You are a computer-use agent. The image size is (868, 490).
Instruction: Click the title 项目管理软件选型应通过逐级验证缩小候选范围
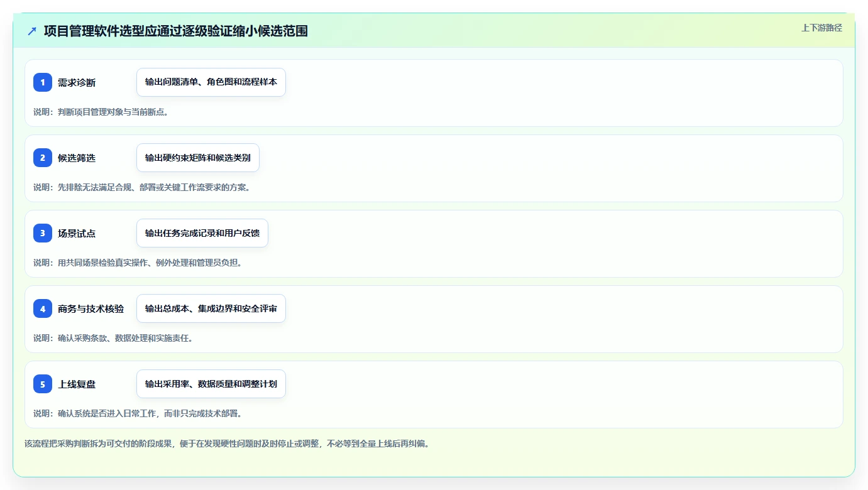pyautogui.click(x=176, y=31)
